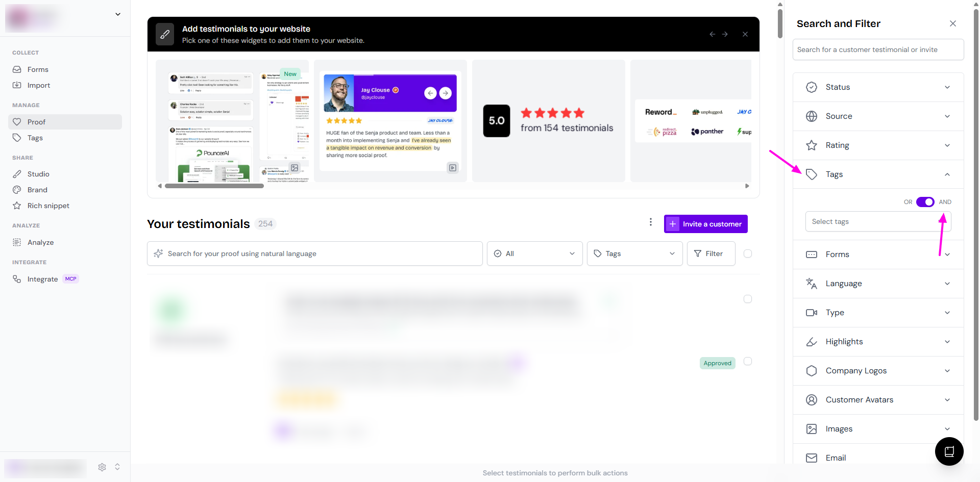This screenshot has height=482, width=980.
Task: Click the Invite a customer button
Action: 706,224
